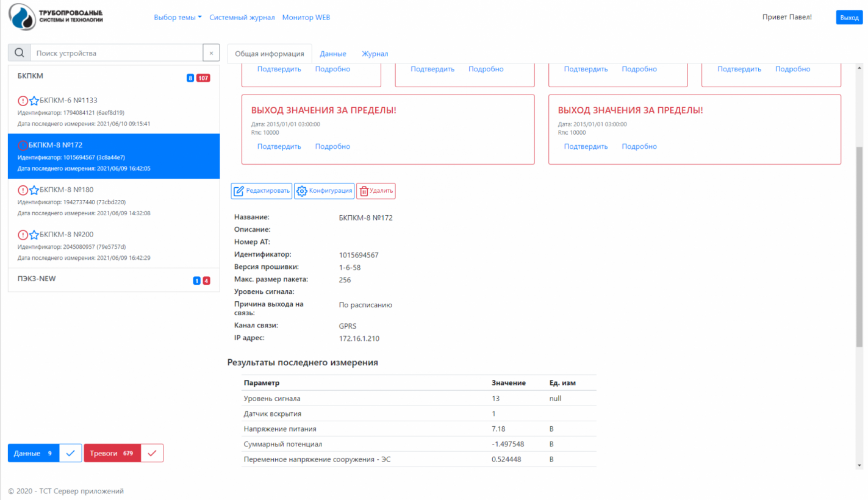This screenshot has height=500, width=868.
Task: Open the Выбор темы dropdown
Action: [178, 18]
